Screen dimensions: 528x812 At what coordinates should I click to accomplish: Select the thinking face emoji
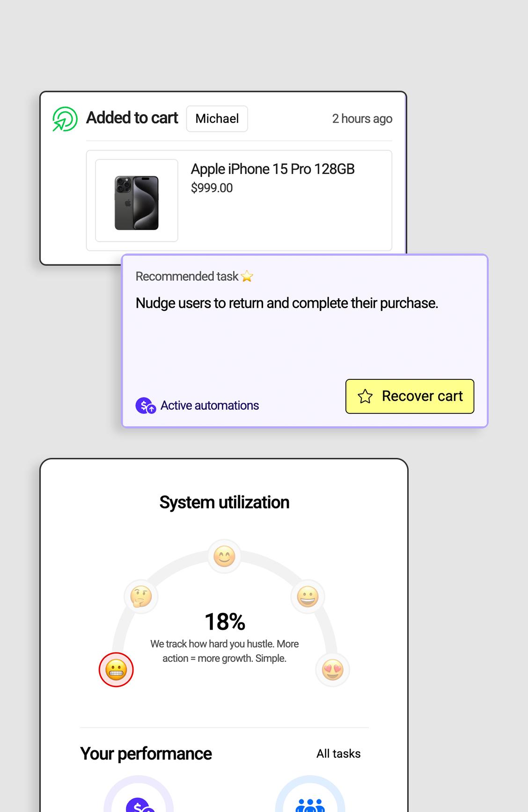point(141,597)
